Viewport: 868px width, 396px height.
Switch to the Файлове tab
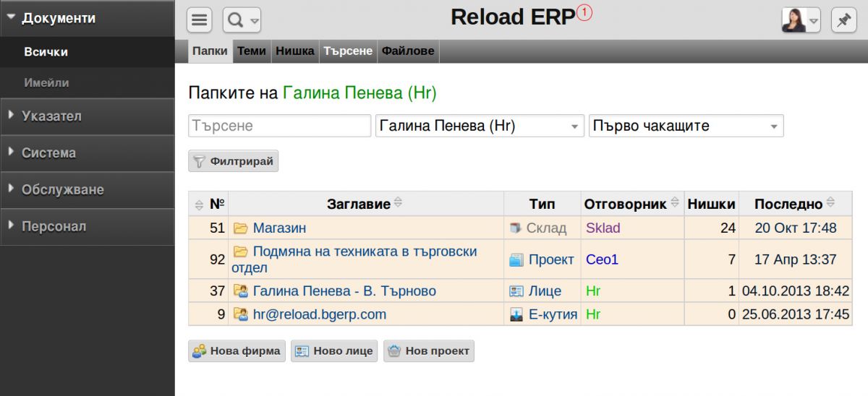tap(408, 51)
